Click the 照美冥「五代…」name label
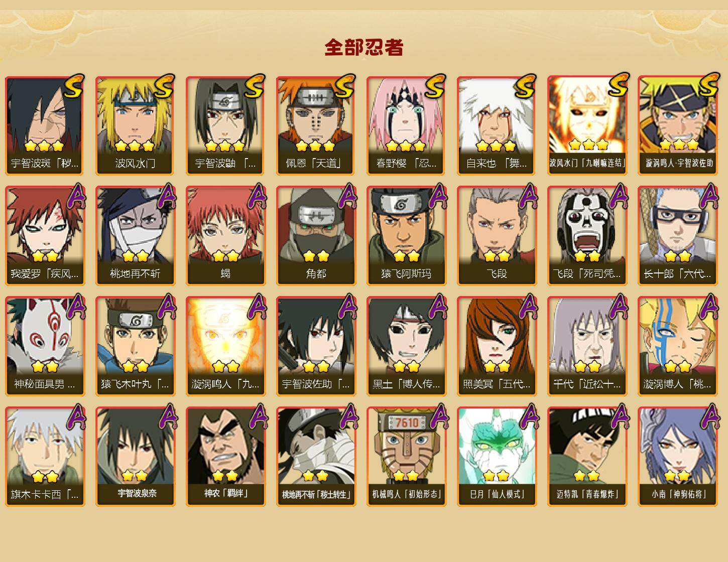 pyautogui.click(x=497, y=384)
